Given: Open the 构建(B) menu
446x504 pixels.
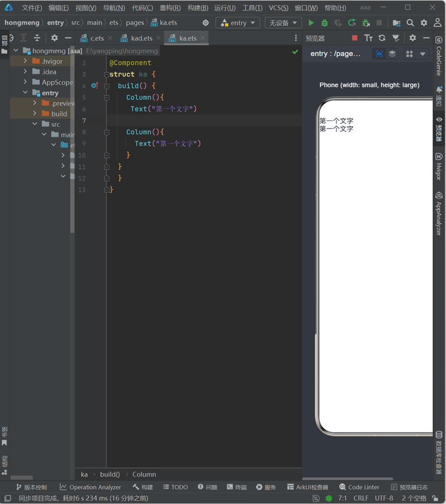Looking at the screenshot, I should (x=198, y=8).
